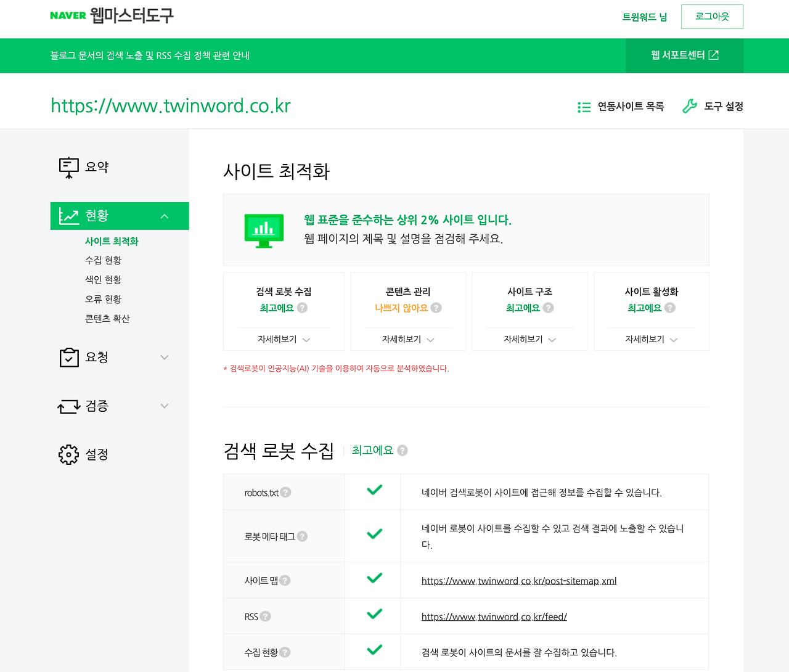Open the 설정 gear icon
This screenshot has width=789, height=672.
(x=68, y=454)
